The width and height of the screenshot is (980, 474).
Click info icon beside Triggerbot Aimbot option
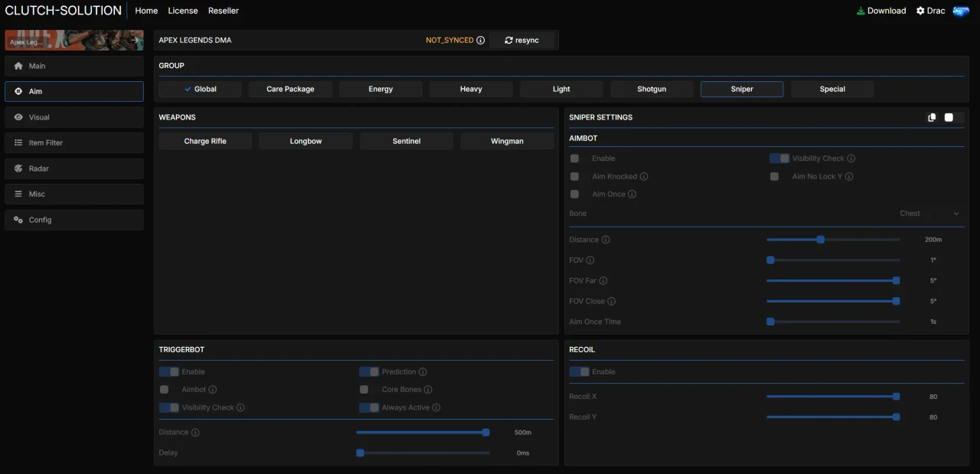(x=213, y=390)
